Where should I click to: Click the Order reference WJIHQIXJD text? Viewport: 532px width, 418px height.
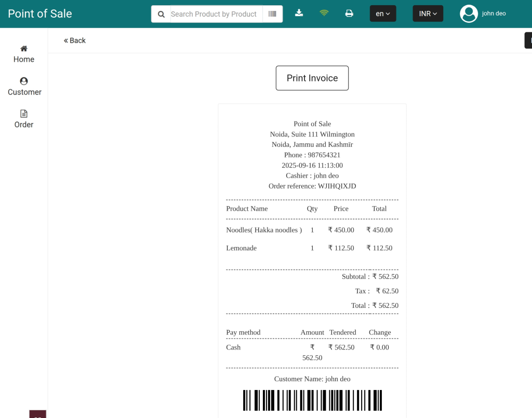(312, 186)
